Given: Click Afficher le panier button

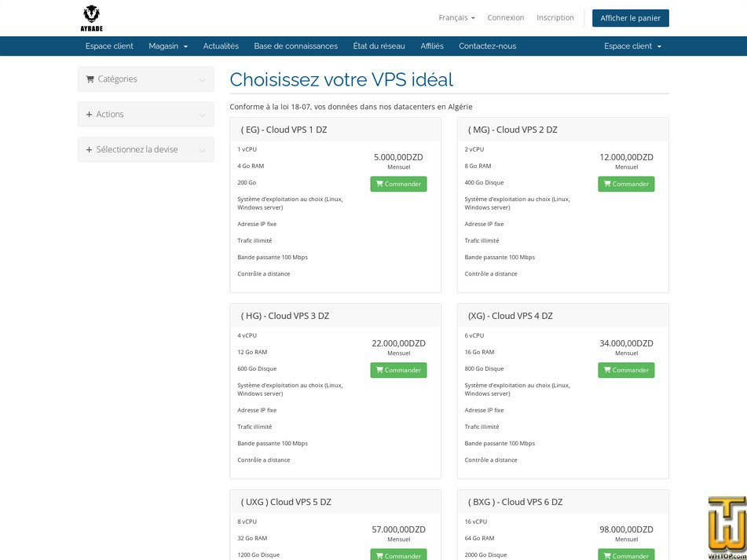Looking at the screenshot, I should (x=630, y=18).
